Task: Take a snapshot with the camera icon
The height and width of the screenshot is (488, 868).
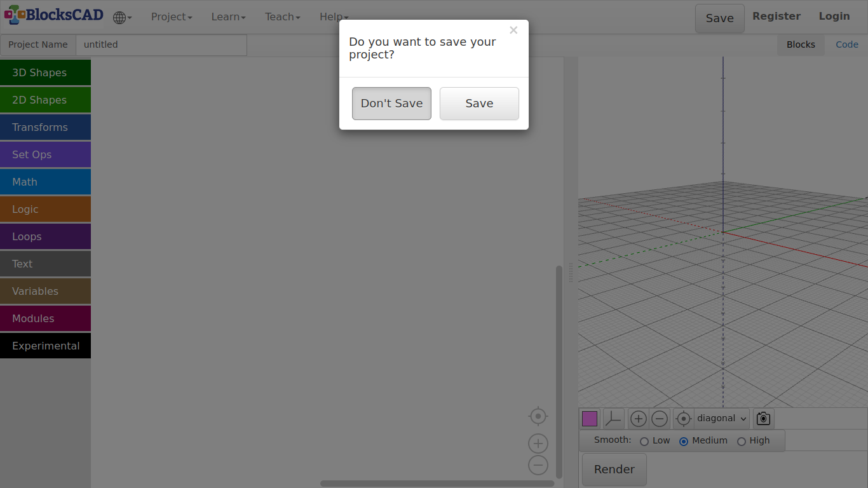Action: (x=763, y=419)
